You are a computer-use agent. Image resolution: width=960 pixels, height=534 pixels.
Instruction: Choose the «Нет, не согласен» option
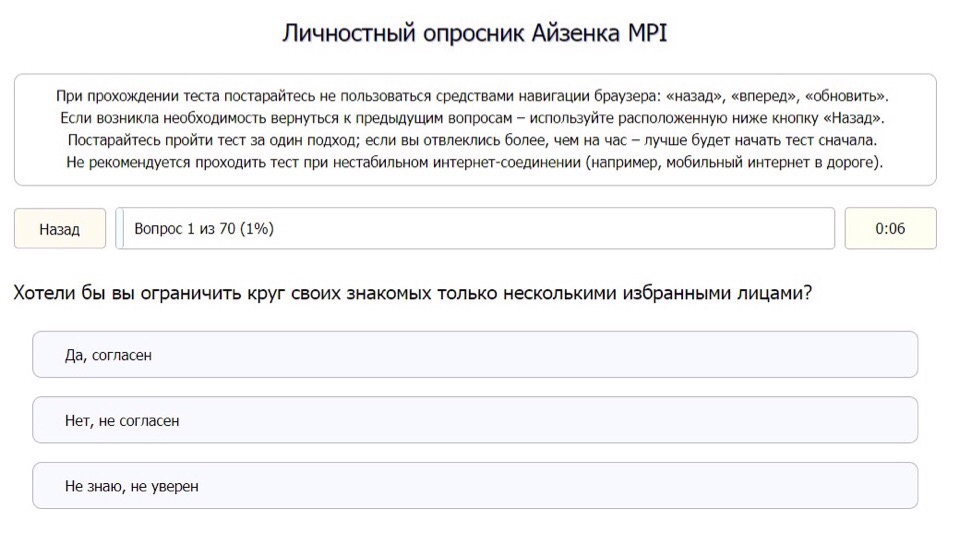coord(475,420)
